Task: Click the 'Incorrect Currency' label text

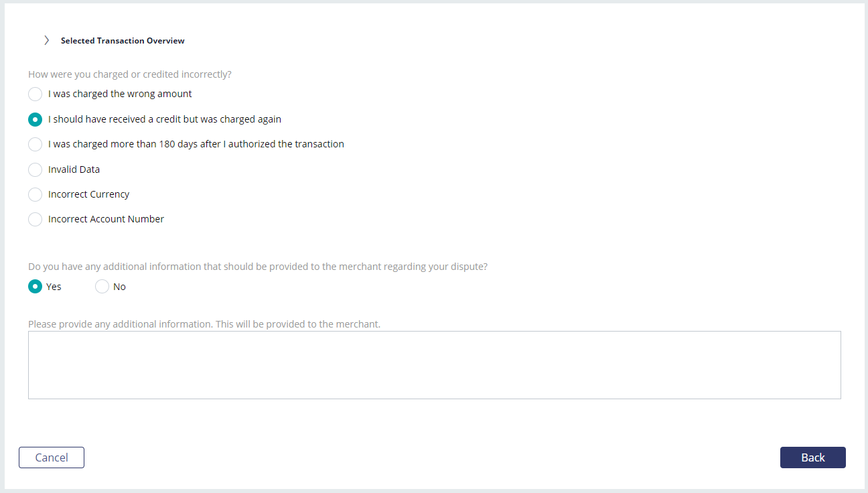Action: [x=88, y=194]
